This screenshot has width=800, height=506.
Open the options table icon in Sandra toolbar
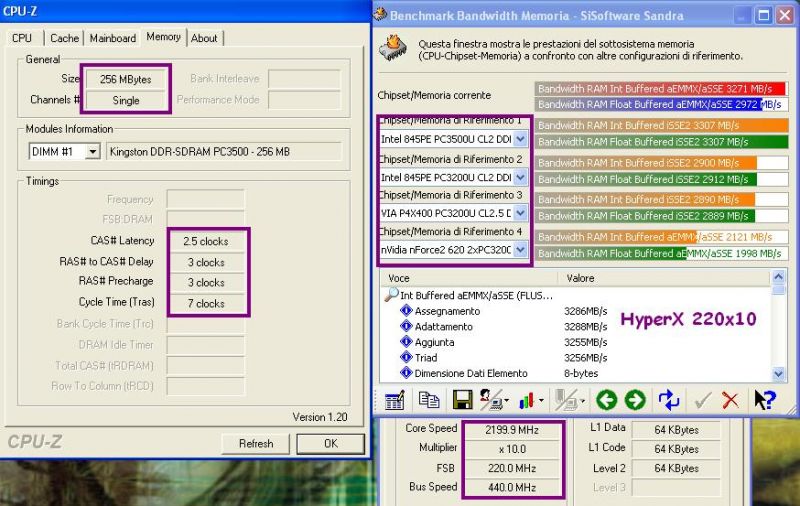click(394, 400)
